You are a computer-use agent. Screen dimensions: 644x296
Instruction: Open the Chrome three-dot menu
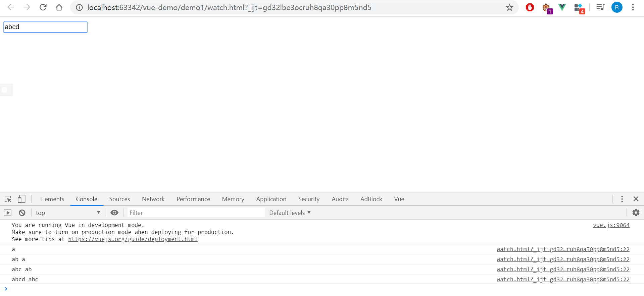click(x=633, y=7)
